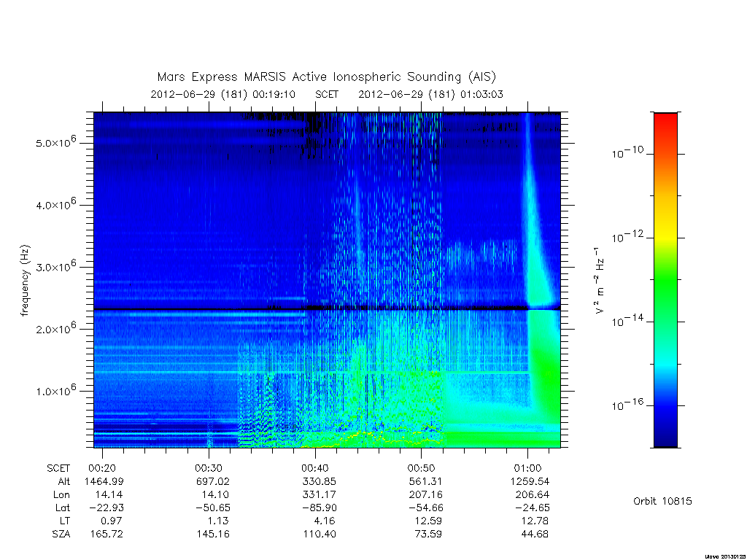Click the longitude value '331.17'
This screenshot has height=560, width=747.
click(319, 495)
